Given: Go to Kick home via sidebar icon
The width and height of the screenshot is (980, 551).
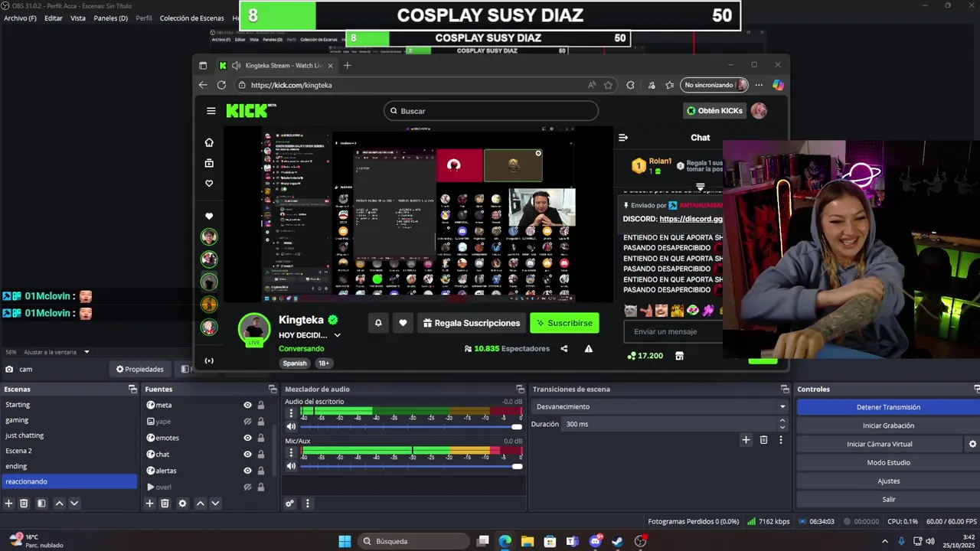Looking at the screenshot, I should (x=209, y=142).
